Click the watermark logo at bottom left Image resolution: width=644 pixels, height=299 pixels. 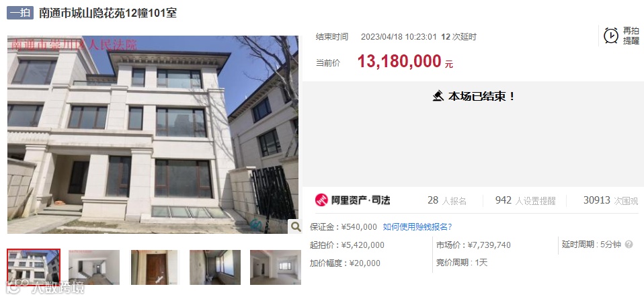(x=45, y=288)
